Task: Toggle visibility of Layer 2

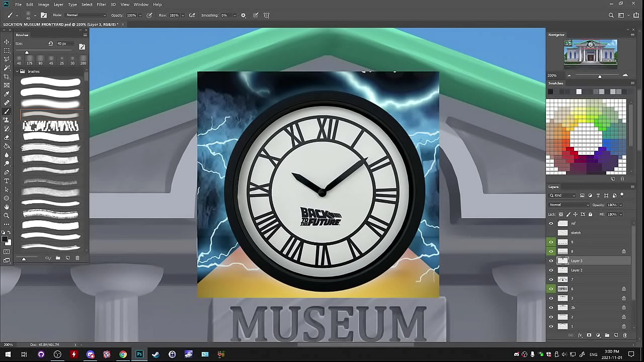Action: click(x=551, y=270)
